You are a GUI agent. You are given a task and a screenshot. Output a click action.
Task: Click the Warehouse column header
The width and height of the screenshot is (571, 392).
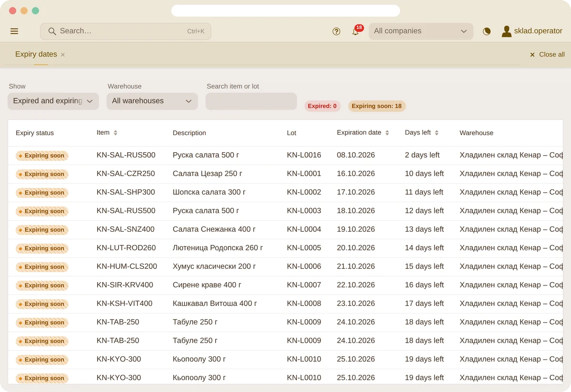pyautogui.click(x=476, y=133)
